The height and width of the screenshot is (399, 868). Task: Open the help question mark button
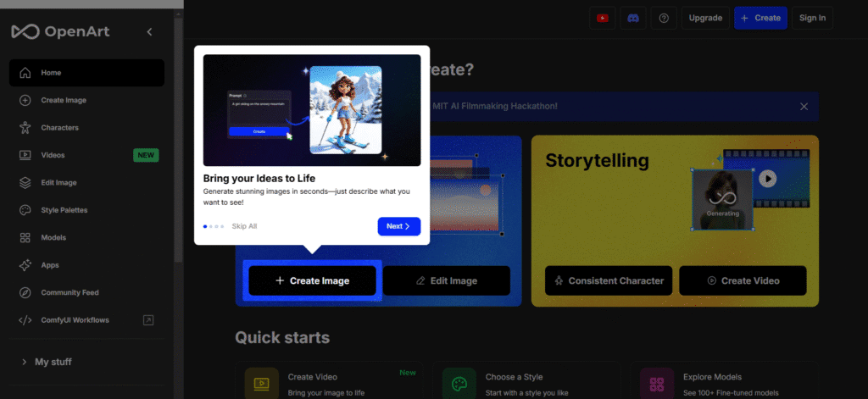[664, 18]
